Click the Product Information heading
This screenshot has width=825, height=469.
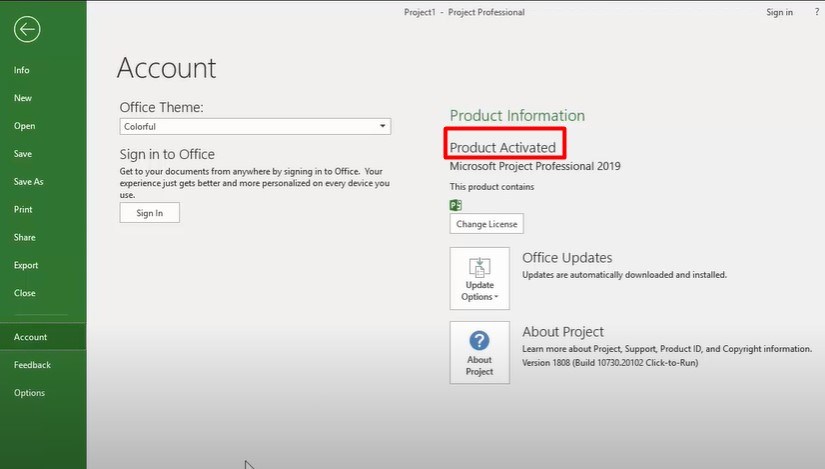tap(517, 115)
